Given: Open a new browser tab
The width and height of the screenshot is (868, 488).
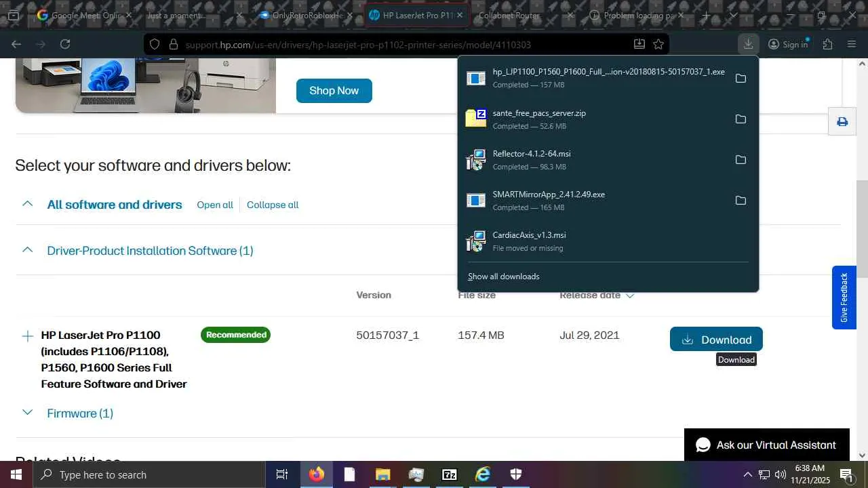Looking at the screenshot, I should point(706,15).
